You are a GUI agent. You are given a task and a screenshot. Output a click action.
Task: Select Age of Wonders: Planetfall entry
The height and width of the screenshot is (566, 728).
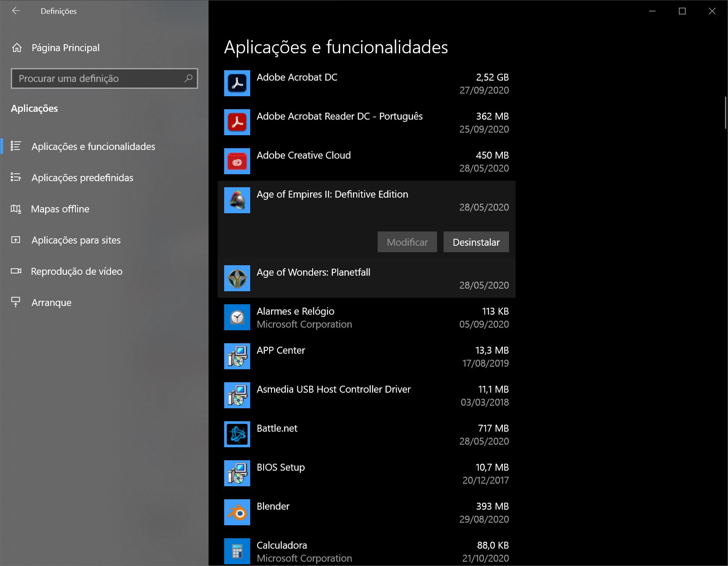click(313, 272)
